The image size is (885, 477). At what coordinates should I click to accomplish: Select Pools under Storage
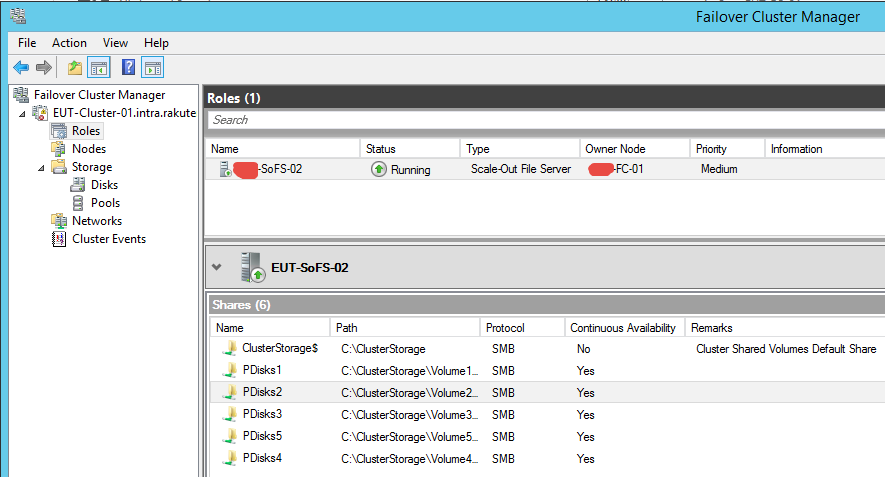[x=105, y=203]
